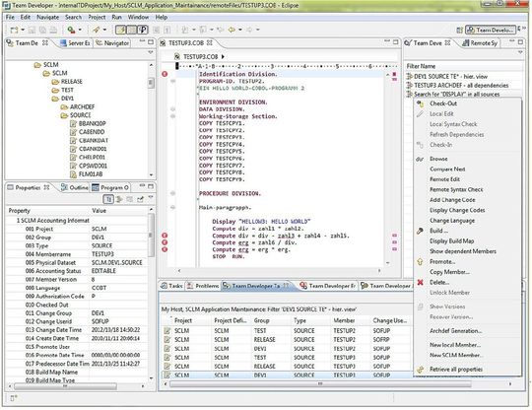Viewport: 532px width, 410px height.
Task: Select Archdef Generation... menu entry
Action: point(456,330)
